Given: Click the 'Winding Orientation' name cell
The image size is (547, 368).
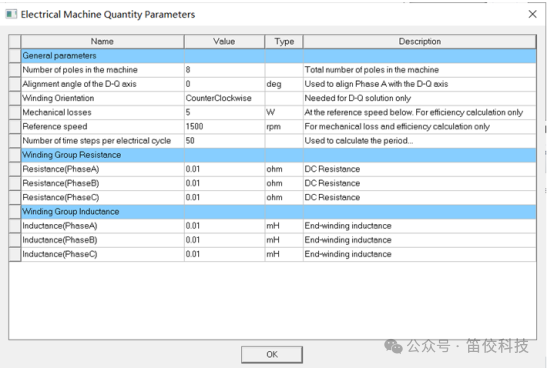Looking at the screenshot, I should [102, 98].
